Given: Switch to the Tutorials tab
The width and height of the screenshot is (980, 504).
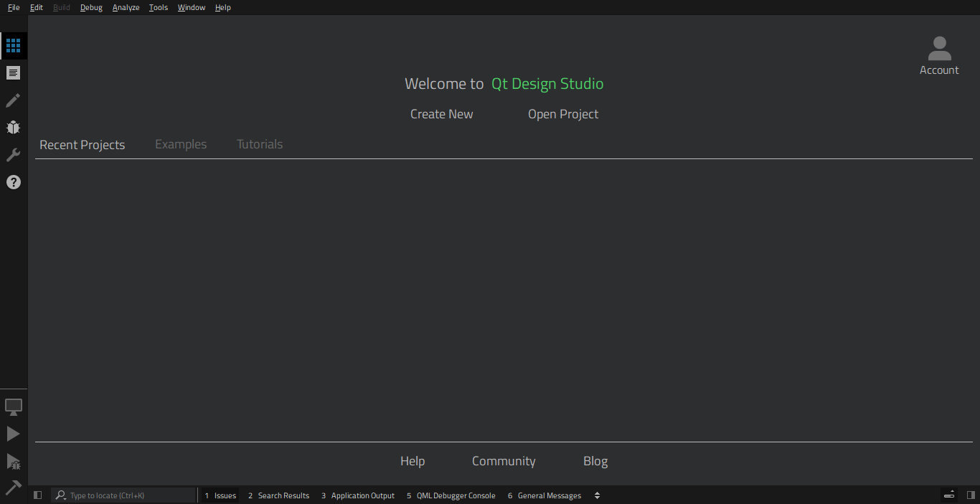Looking at the screenshot, I should coord(259,144).
